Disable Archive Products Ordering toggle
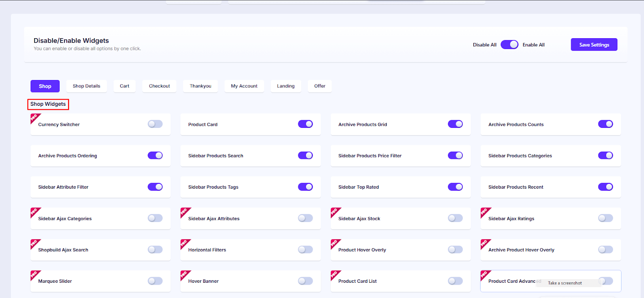 [155, 155]
